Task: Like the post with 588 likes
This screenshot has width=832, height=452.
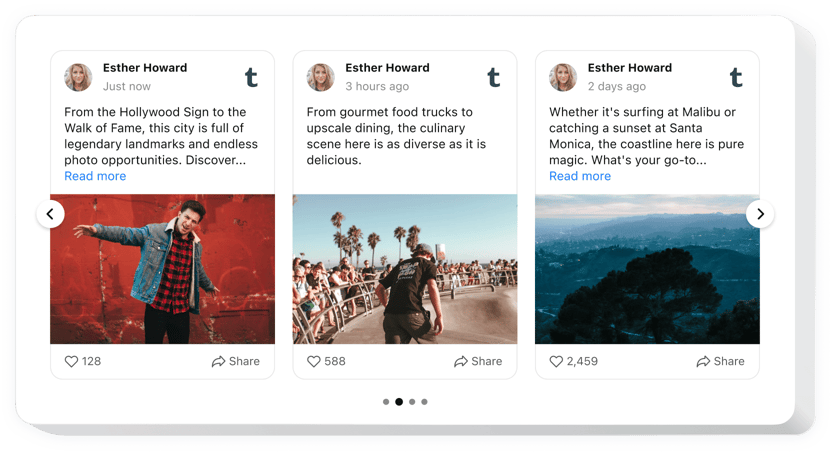Action: [x=314, y=361]
